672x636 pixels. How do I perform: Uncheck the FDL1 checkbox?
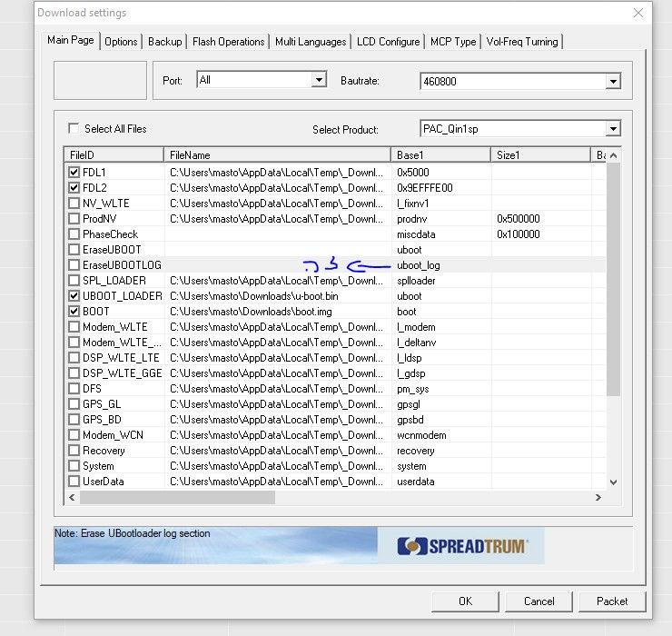[x=74, y=173]
